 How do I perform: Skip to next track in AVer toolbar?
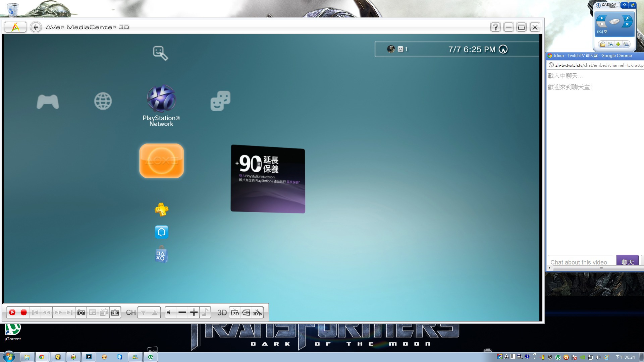69,312
